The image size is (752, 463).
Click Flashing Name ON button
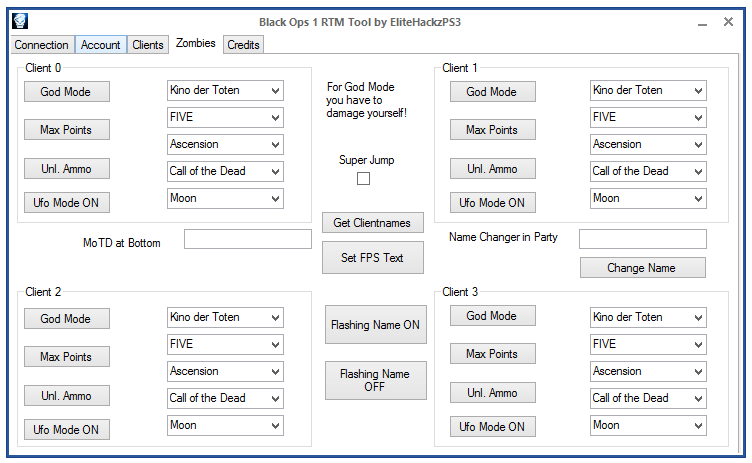click(x=376, y=325)
